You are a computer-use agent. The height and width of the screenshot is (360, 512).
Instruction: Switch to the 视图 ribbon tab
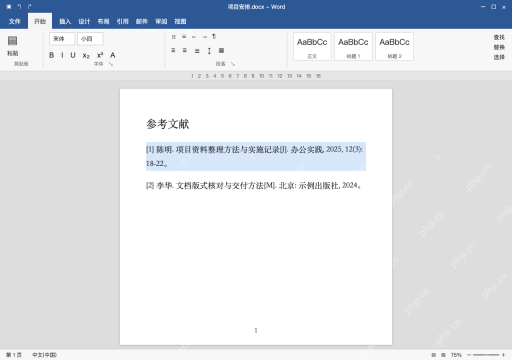(x=180, y=21)
